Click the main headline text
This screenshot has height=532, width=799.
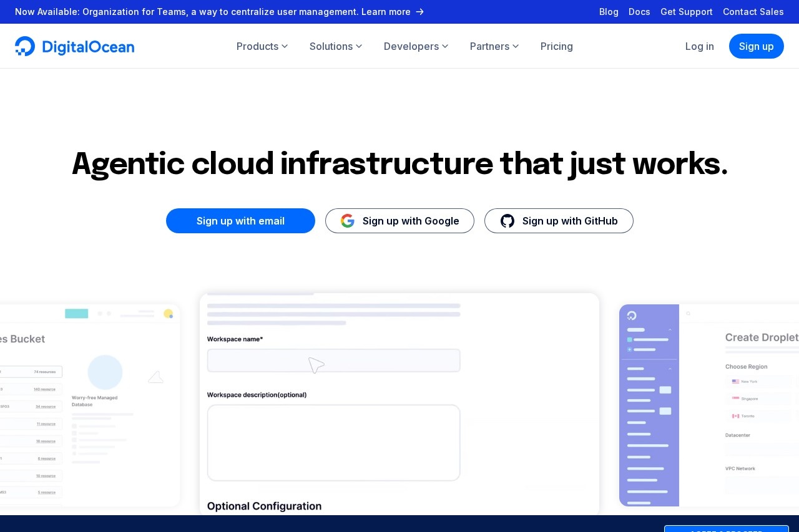(x=399, y=163)
